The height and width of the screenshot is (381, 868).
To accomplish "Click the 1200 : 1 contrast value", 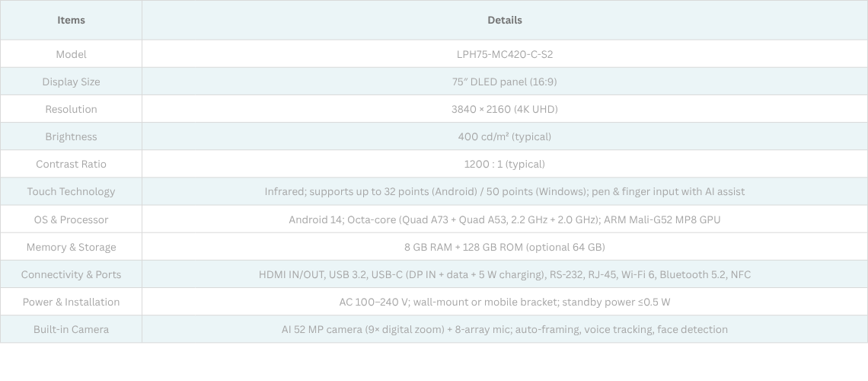I will [x=504, y=164].
